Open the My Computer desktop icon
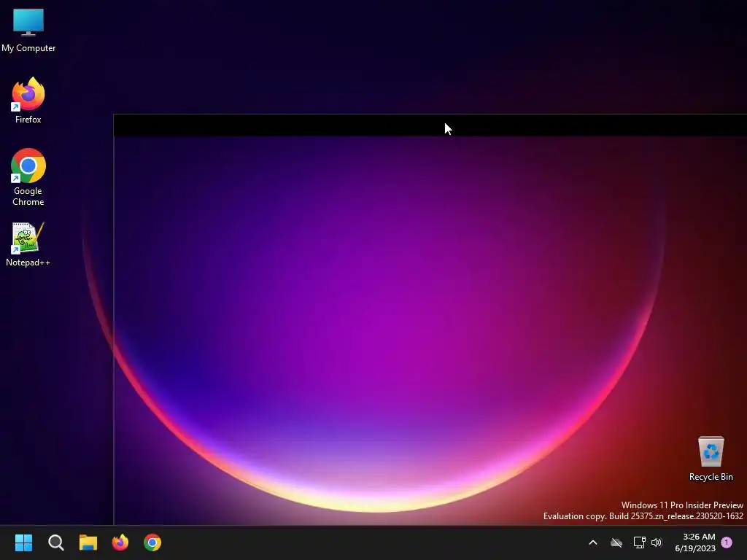Viewport: 747px width, 560px height. [x=28, y=30]
